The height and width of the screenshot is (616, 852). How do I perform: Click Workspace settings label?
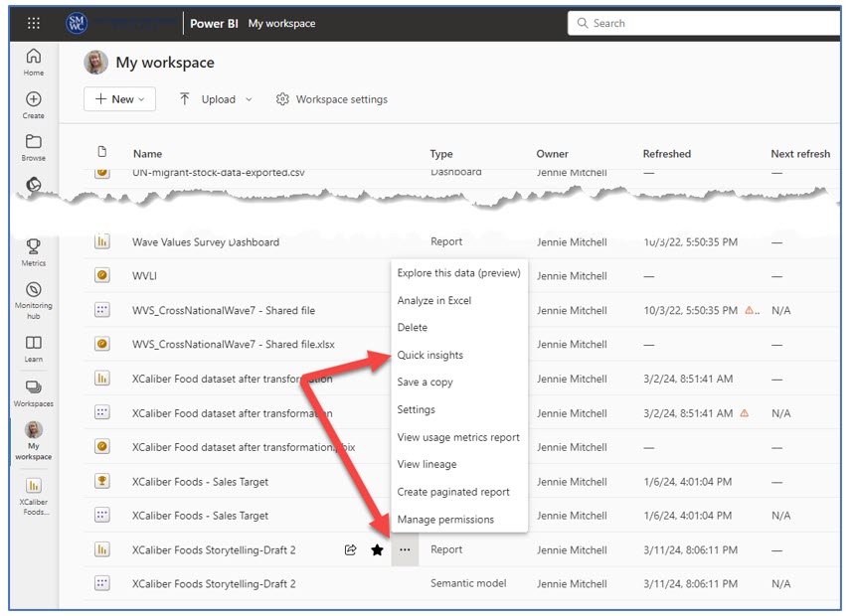click(x=342, y=99)
